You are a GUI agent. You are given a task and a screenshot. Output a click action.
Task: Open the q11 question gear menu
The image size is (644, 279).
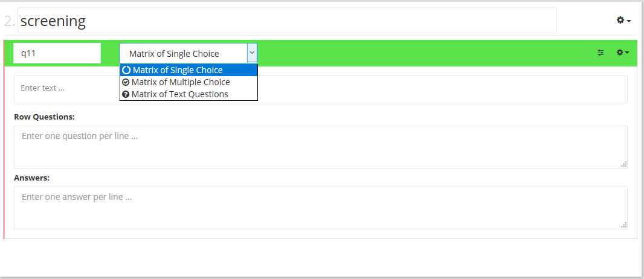point(622,53)
